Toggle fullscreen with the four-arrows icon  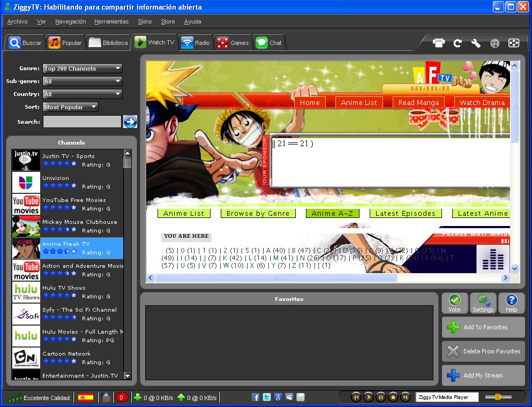click(514, 43)
